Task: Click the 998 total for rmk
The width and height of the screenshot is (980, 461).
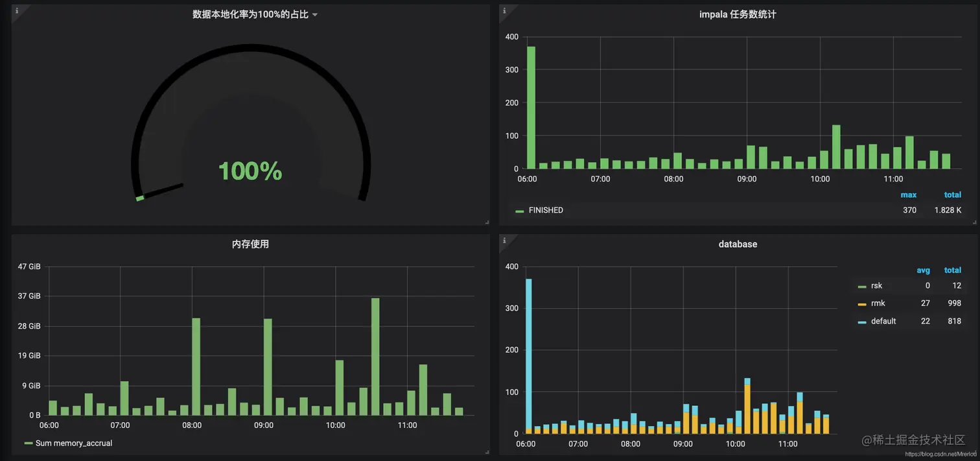Action: [954, 303]
